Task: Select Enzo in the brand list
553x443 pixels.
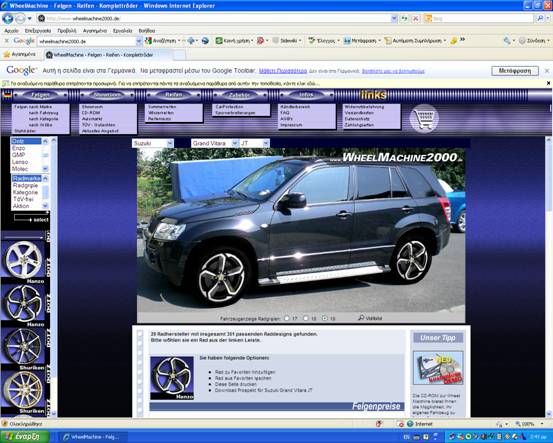Action: point(18,148)
